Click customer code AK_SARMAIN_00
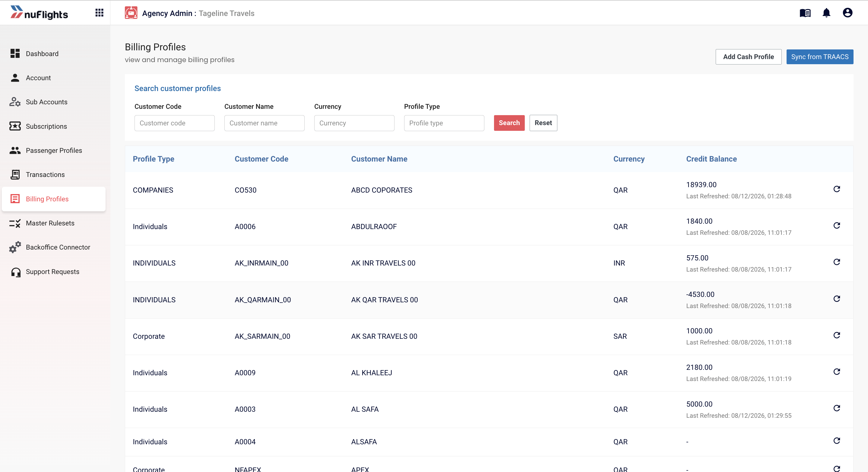This screenshot has width=868, height=472. click(262, 336)
